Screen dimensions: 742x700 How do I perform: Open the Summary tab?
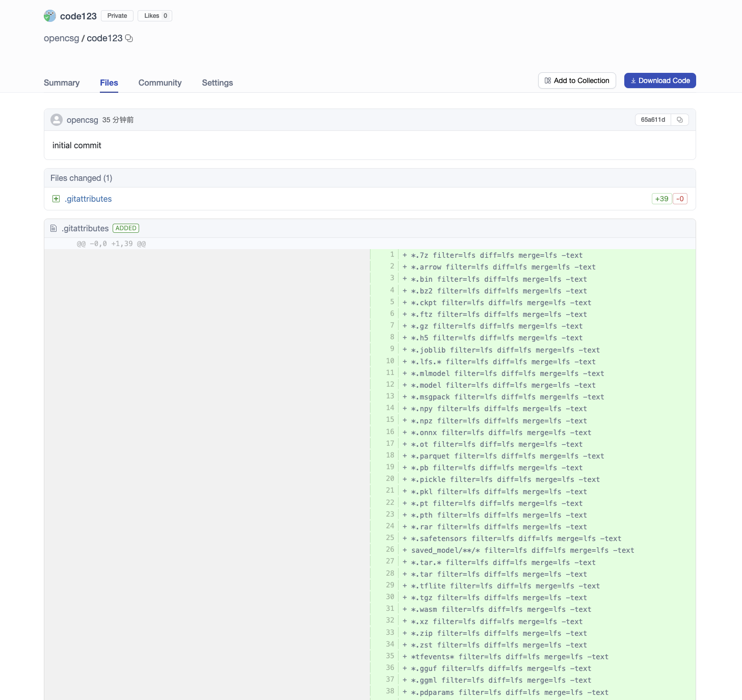(x=62, y=83)
